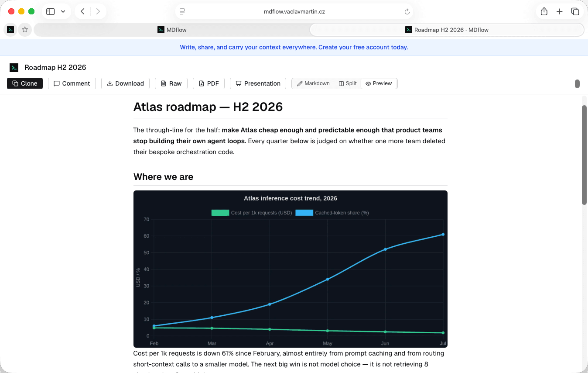Screen dimensions: 588x373
Task: Export as PDF
Action: coord(209,83)
